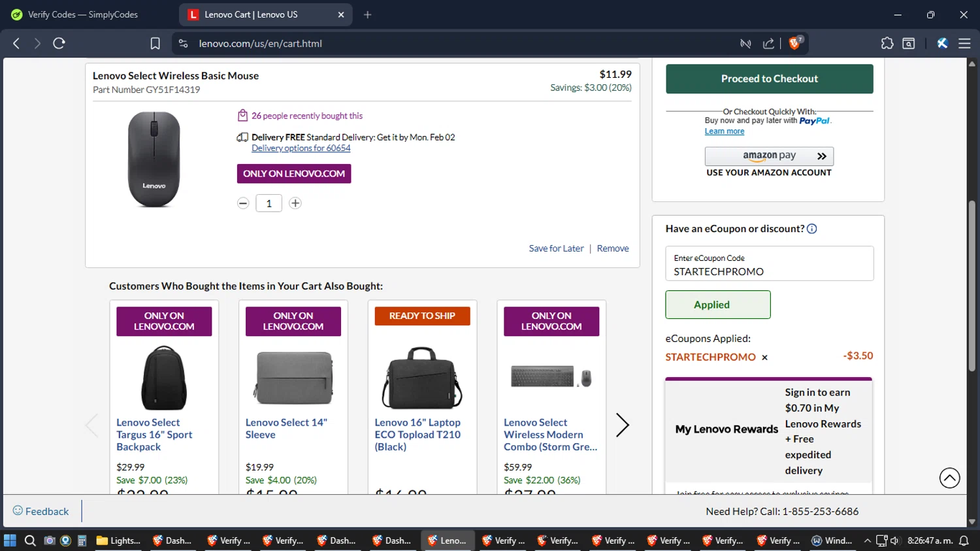
Task: Click the Targus backpack product image
Action: pyautogui.click(x=164, y=378)
